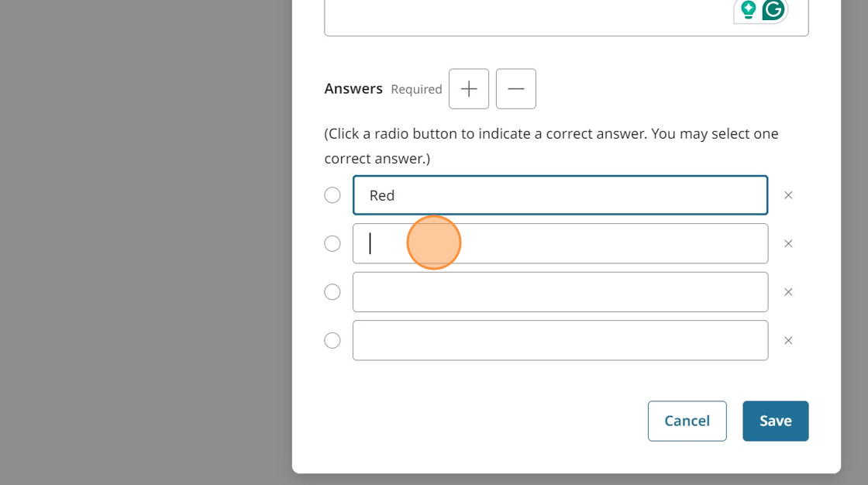Select the second answer's radio button
Viewport: 868px width, 485px height.
point(332,244)
